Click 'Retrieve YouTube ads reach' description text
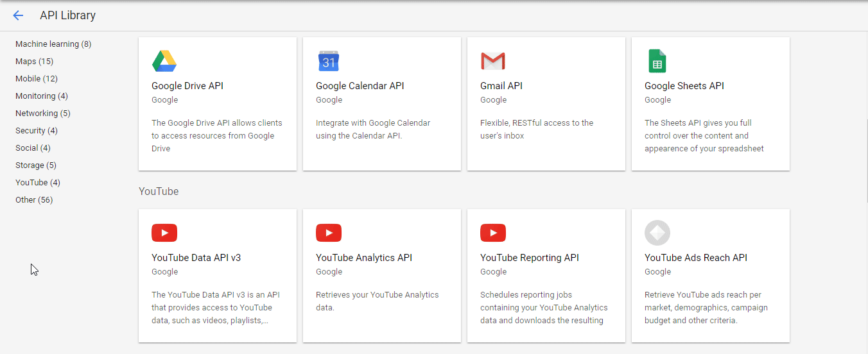 pyautogui.click(x=706, y=307)
